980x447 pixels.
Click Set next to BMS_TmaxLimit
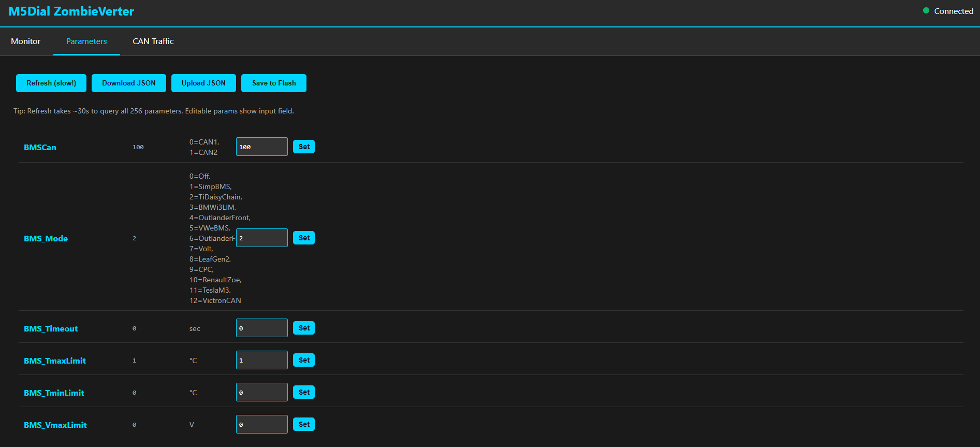304,360
